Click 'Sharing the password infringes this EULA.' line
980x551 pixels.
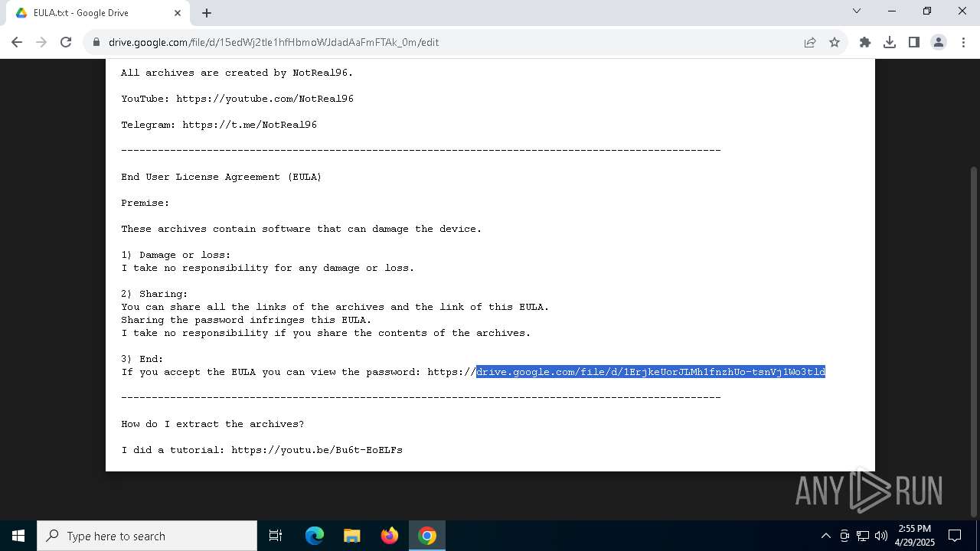tap(247, 320)
